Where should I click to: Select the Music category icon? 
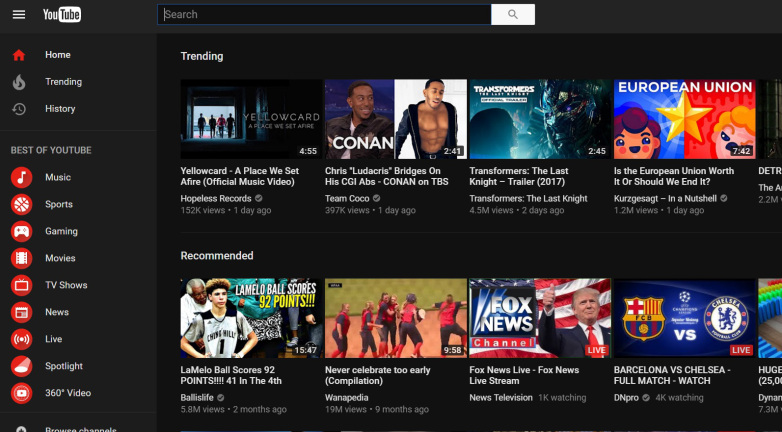21,177
